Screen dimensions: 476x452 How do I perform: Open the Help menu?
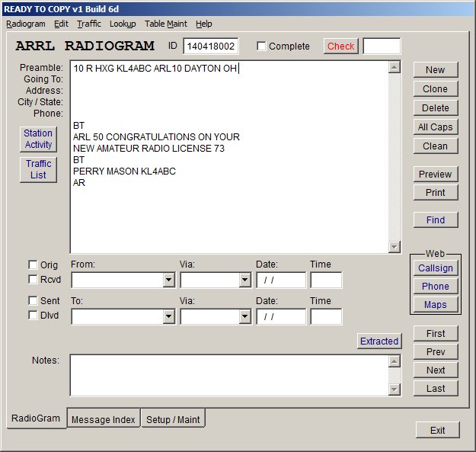(203, 24)
